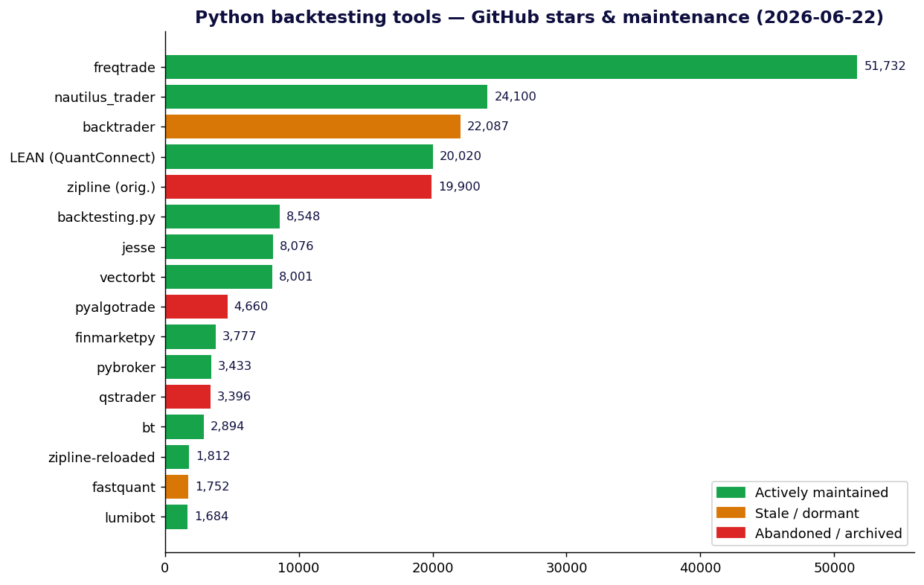This screenshot has height=585, width=924.
Task: Click the chart title text
Action: coord(539,18)
